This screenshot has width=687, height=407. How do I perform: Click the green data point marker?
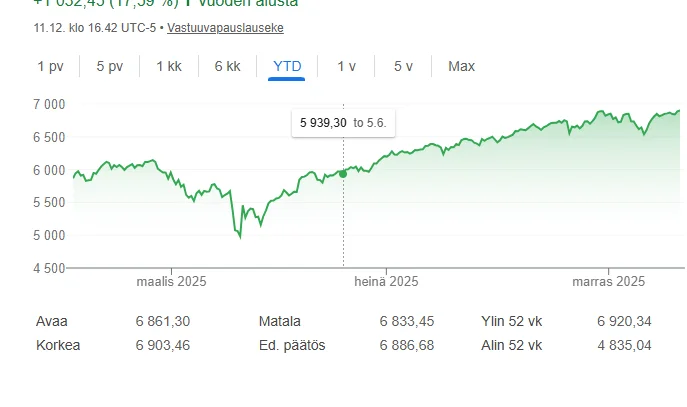click(343, 174)
